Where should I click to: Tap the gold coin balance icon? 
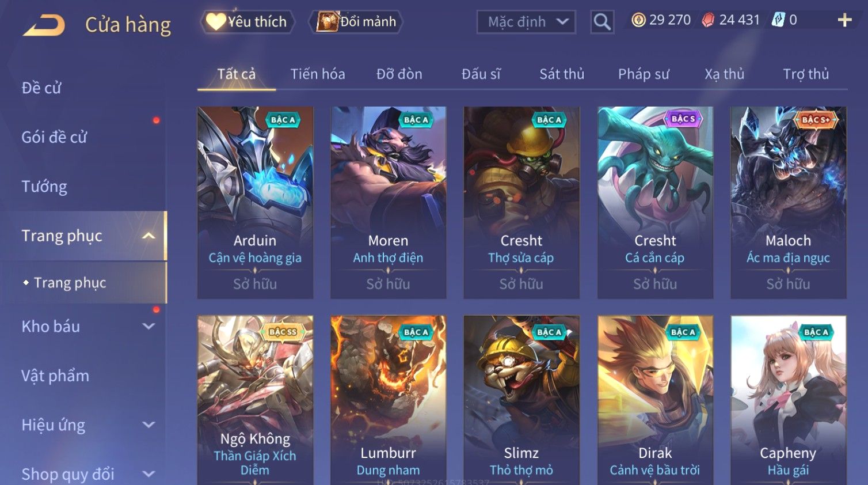pos(638,20)
